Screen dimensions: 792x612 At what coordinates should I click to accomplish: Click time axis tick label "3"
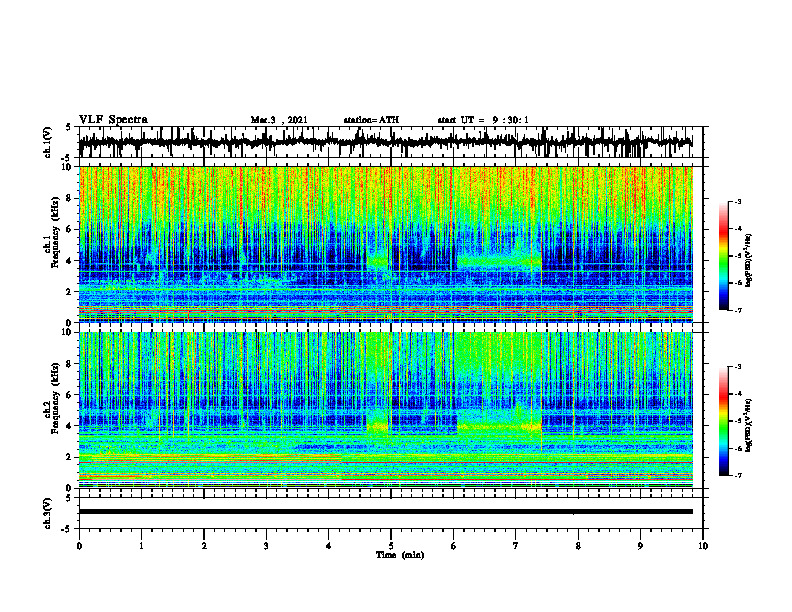266,546
